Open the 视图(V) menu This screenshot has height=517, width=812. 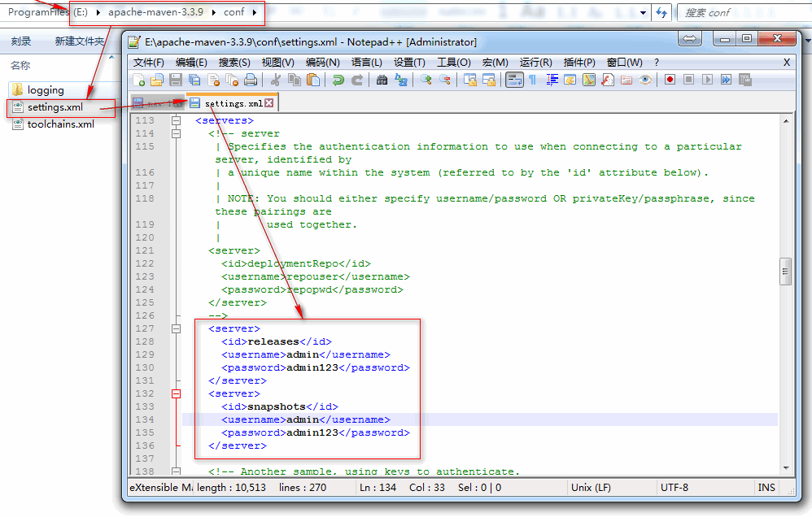click(277, 62)
